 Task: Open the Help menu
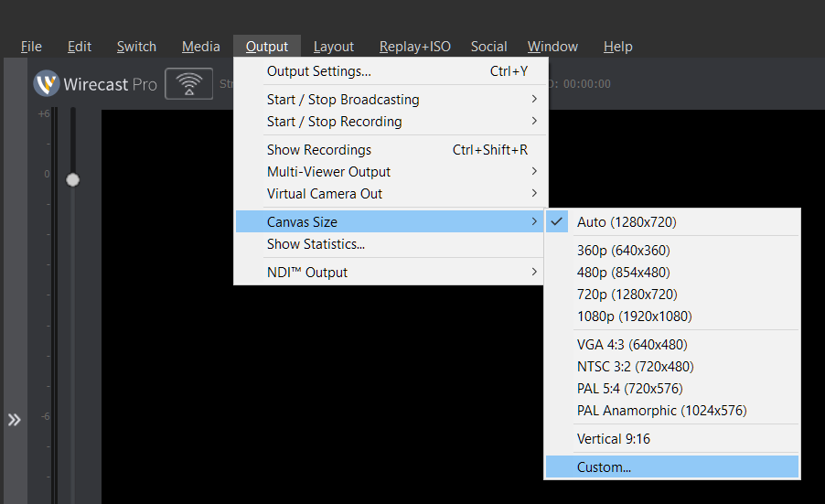pyautogui.click(x=617, y=47)
